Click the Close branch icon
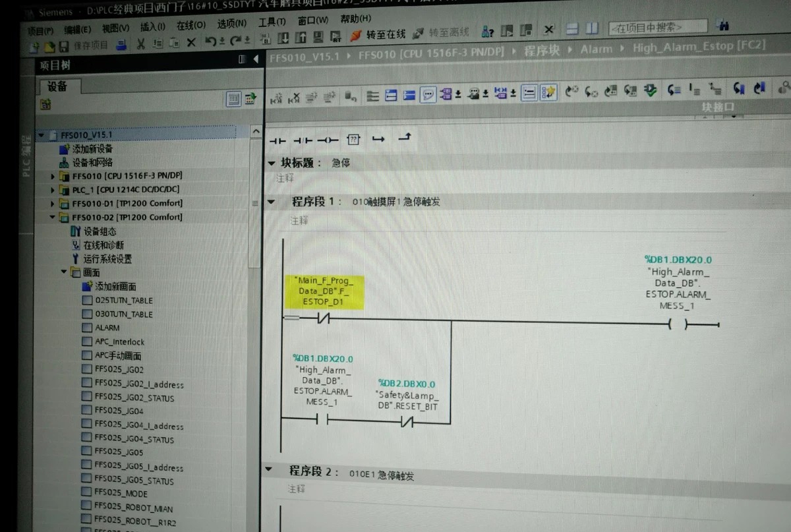 [405, 136]
